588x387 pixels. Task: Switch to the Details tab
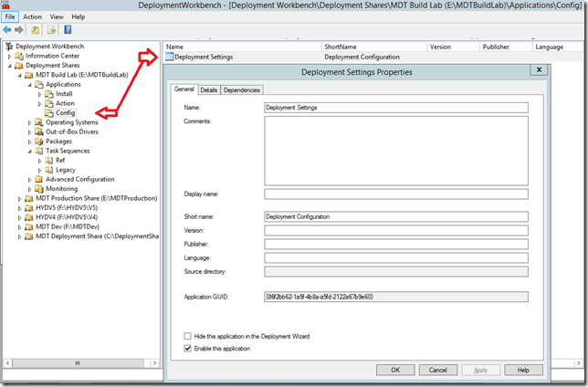(x=209, y=89)
